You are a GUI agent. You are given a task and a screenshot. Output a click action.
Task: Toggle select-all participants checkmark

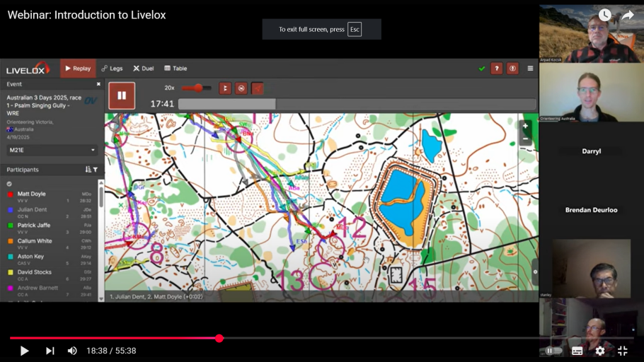click(9, 184)
